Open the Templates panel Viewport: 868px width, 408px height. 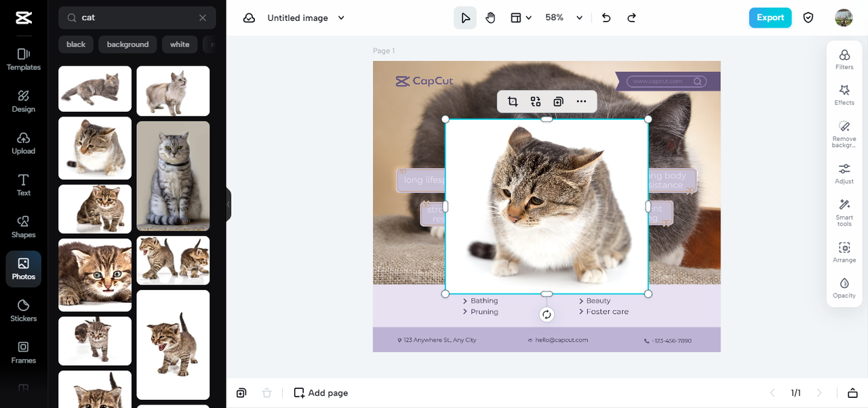(x=24, y=59)
